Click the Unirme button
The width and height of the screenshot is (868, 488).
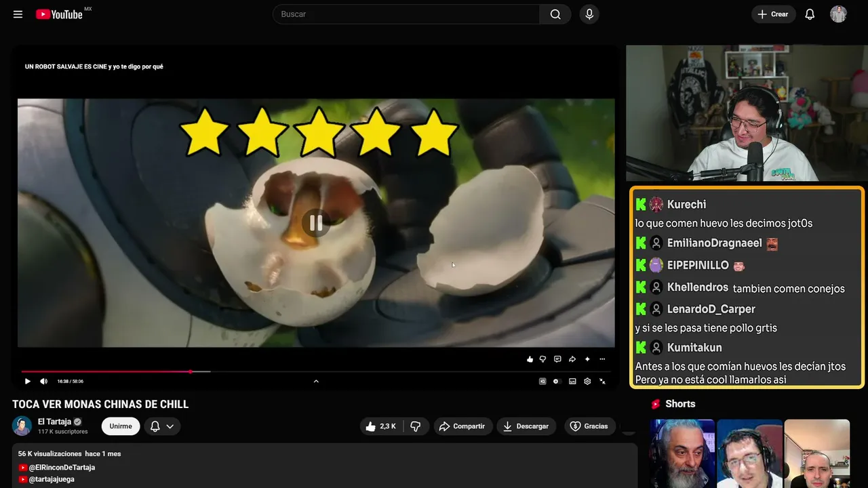pos(121,426)
